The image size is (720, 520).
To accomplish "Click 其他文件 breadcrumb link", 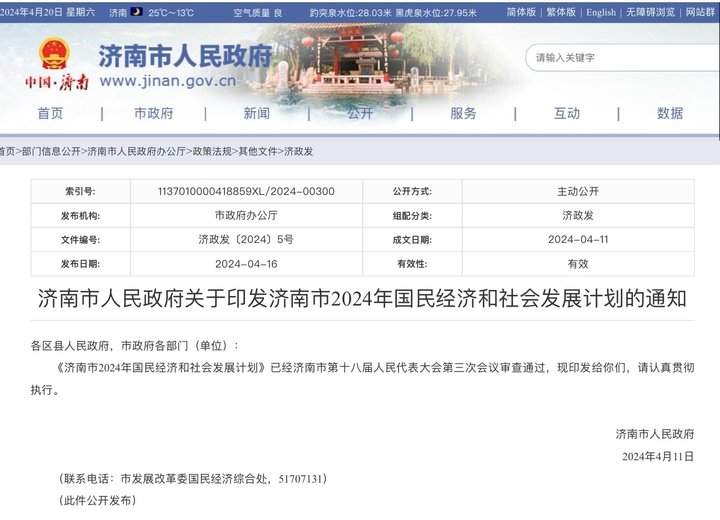I will click(258, 152).
